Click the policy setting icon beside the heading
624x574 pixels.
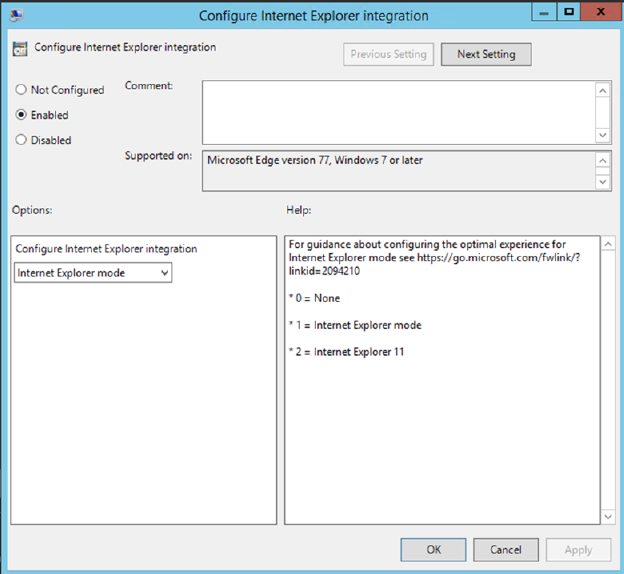pyautogui.click(x=20, y=49)
